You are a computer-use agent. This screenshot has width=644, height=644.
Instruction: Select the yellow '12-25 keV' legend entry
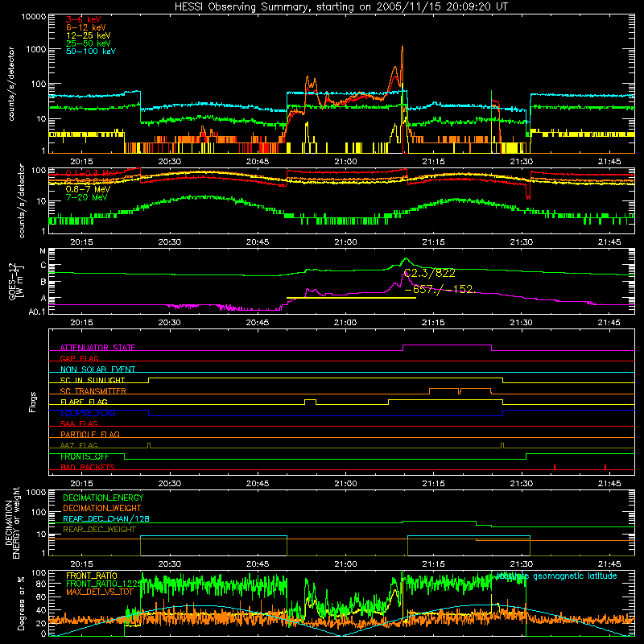(88, 35)
